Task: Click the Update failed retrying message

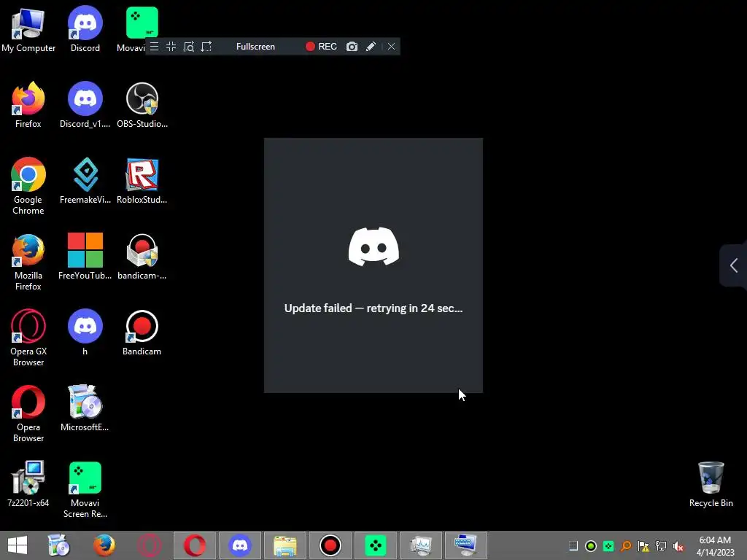Action: coord(373,308)
